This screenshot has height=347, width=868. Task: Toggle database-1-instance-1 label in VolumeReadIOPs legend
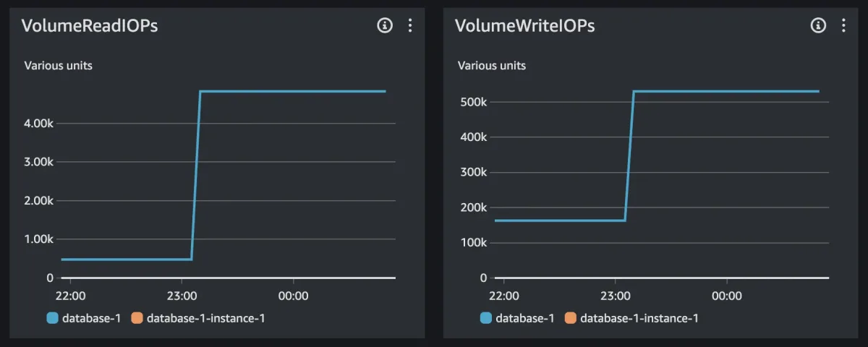click(x=205, y=318)
